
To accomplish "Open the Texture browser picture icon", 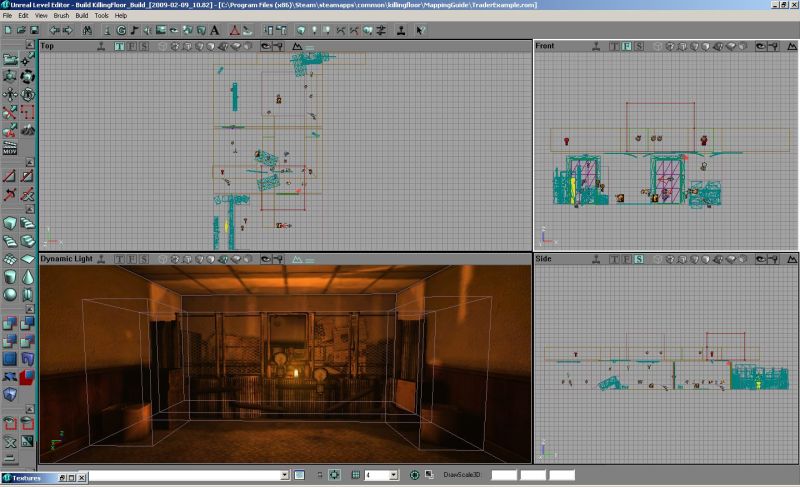I will (161, 31).
